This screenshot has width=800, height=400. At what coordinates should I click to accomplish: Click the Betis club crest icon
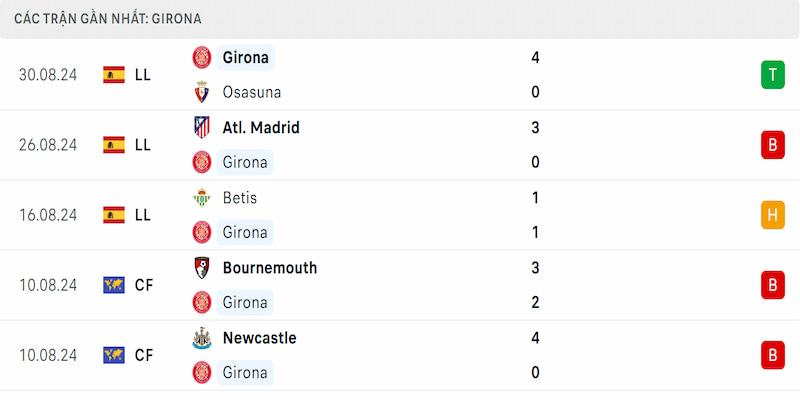click(x=202, y=197)
